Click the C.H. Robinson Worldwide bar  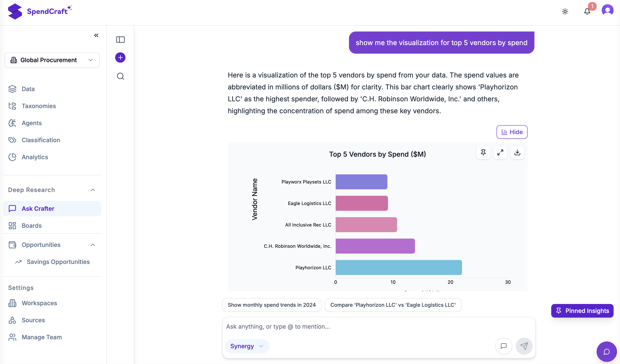pyautogui.click(x=375, y=246)
